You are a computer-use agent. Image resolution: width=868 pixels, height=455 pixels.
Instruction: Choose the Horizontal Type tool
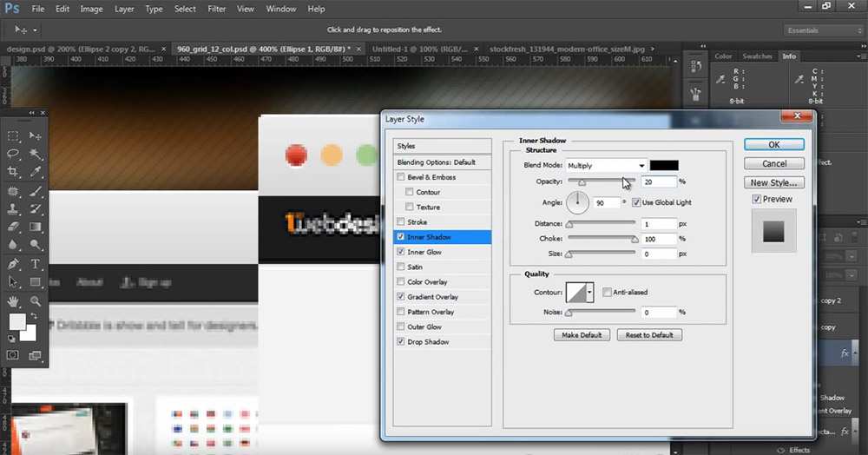[36, 264]
